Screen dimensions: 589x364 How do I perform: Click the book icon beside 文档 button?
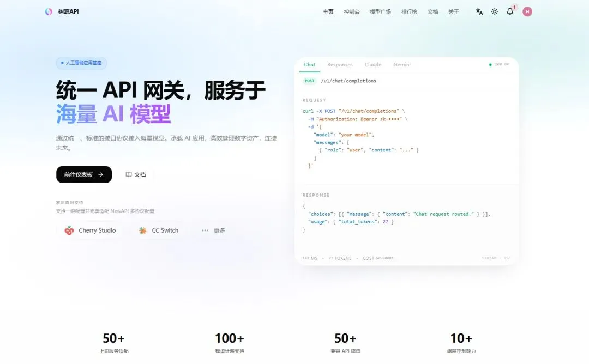tap(129, 174)
